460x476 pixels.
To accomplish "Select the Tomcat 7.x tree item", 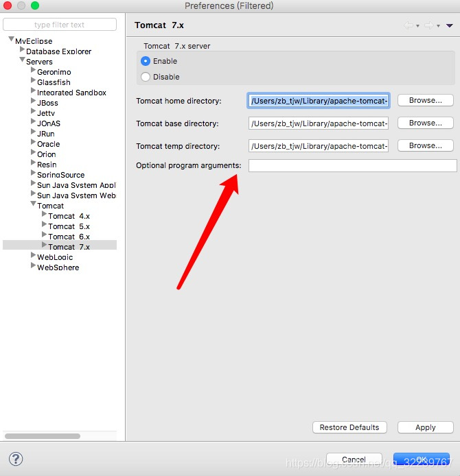I will (69, 247).
